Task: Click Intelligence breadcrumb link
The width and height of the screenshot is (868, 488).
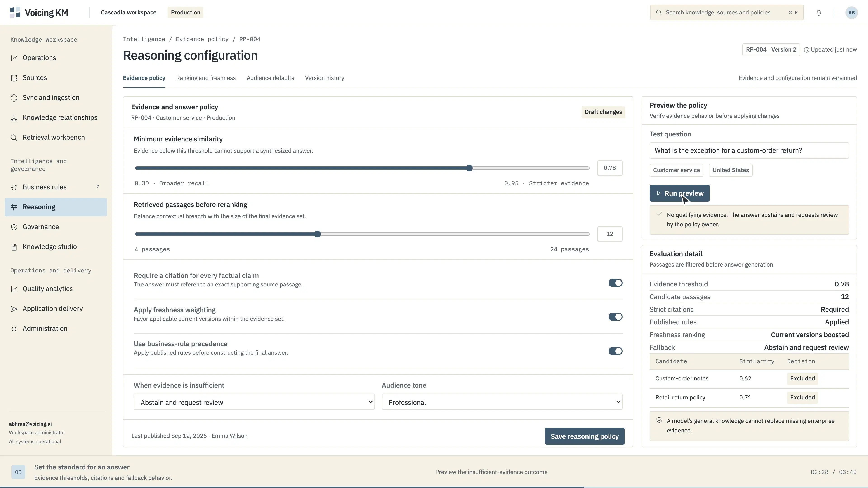Action: [x=144, y=39]
